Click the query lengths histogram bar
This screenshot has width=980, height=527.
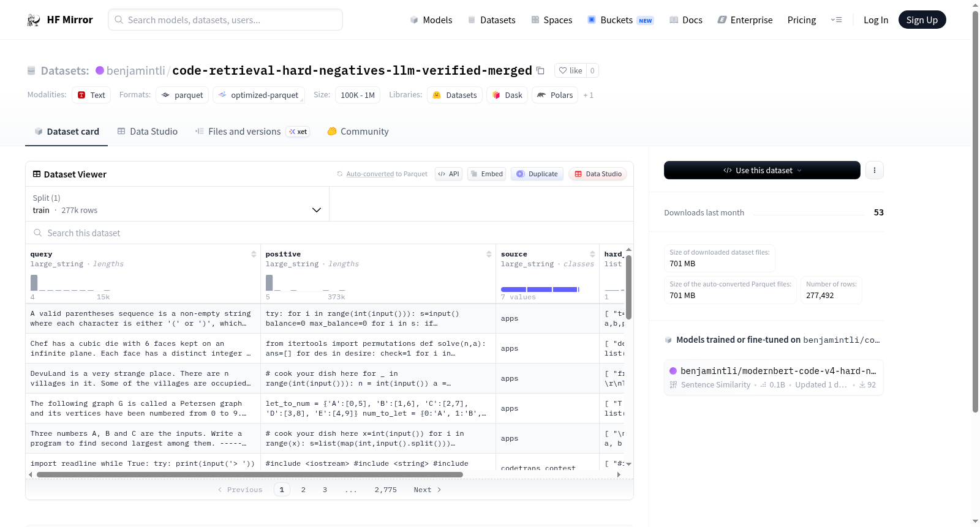34,283
